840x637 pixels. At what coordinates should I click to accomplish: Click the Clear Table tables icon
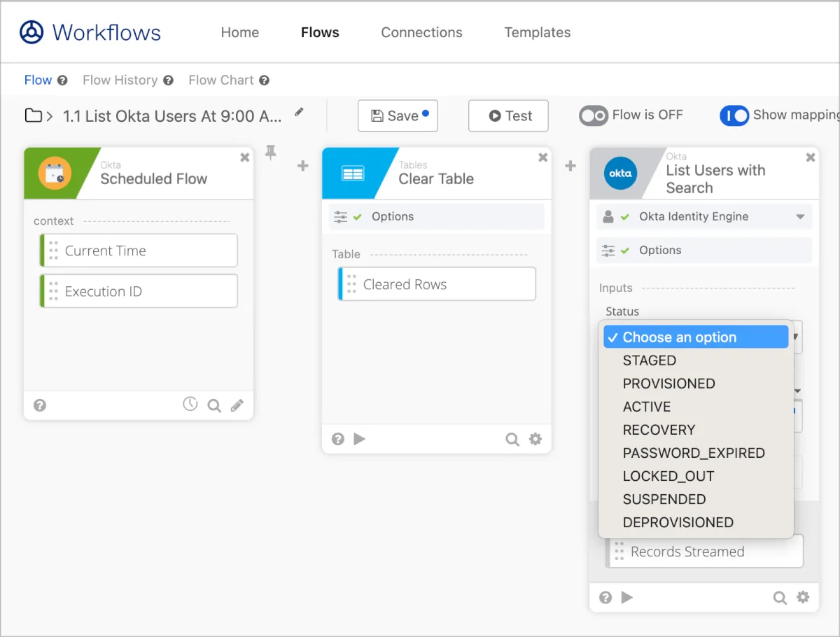(x=353, y=173)
